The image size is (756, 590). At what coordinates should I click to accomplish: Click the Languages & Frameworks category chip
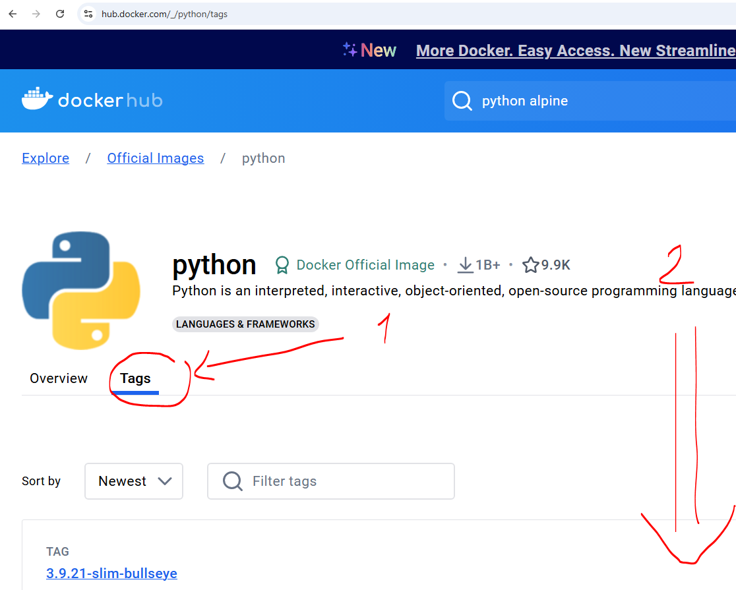245,324
